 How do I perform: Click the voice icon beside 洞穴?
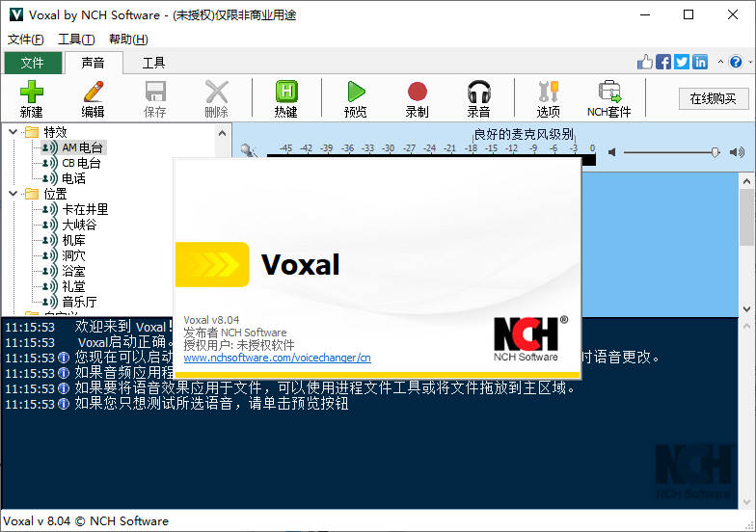[50, 254]
